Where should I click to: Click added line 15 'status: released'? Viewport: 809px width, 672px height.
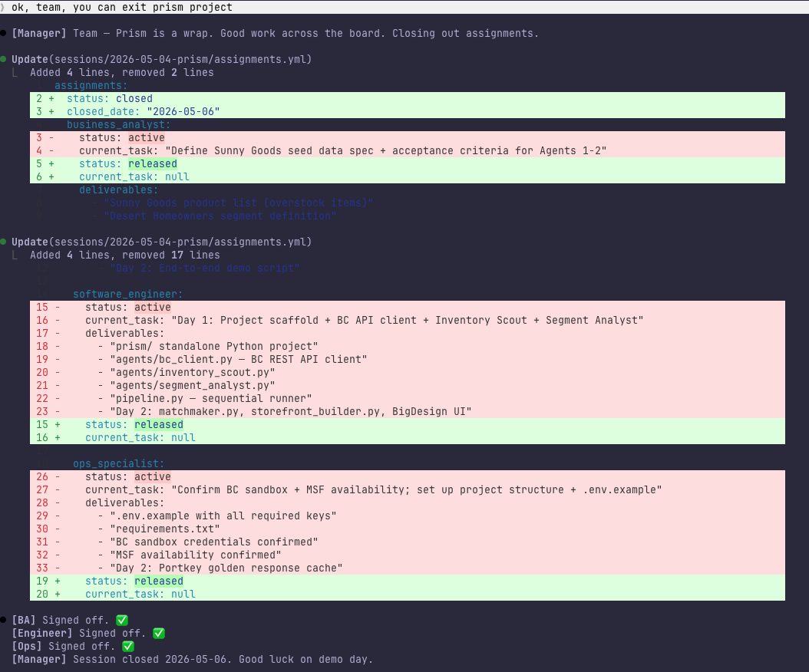pyautogui.click(x=408, y=424)
